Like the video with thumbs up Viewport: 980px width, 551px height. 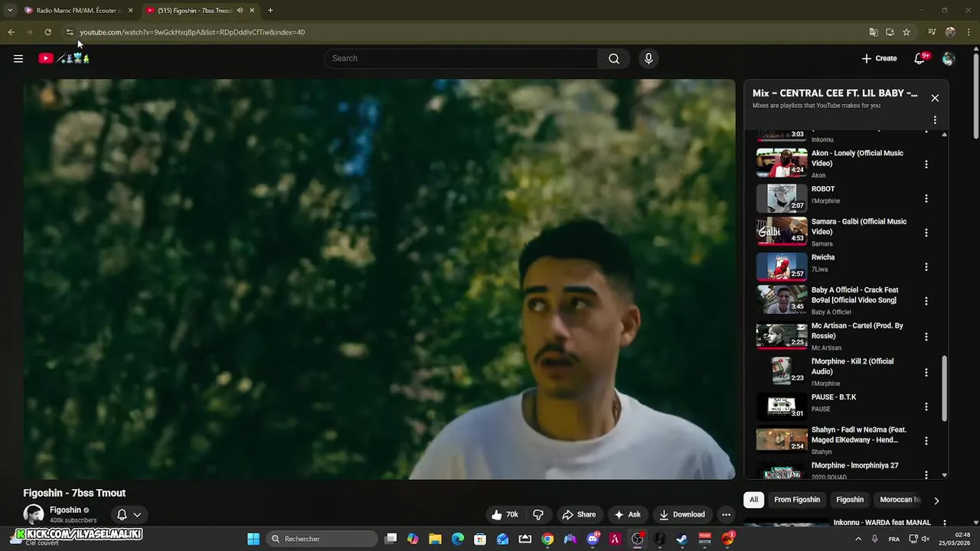tap(505, 514)
